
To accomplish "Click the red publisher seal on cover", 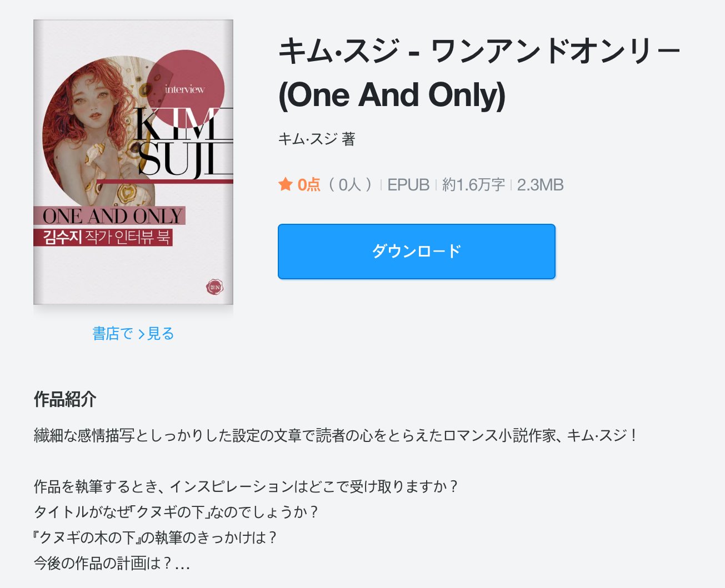I will pyautogui.click(x=215, y=287).
